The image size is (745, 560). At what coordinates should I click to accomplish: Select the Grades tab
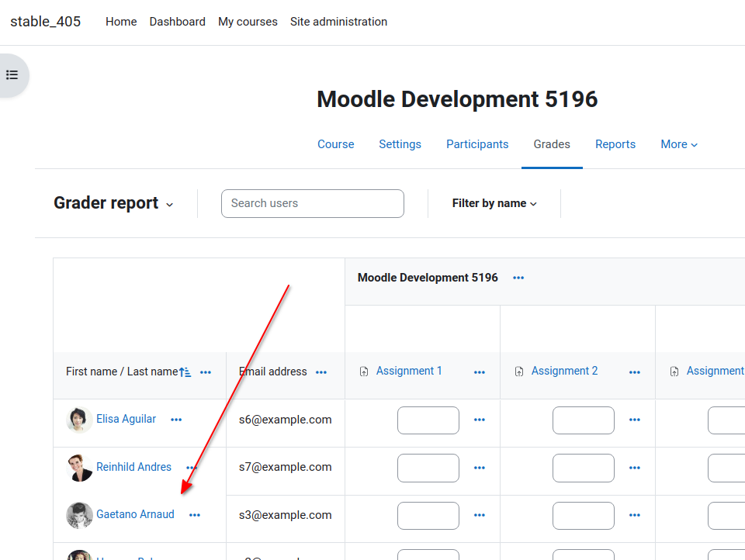click(552, 144)
